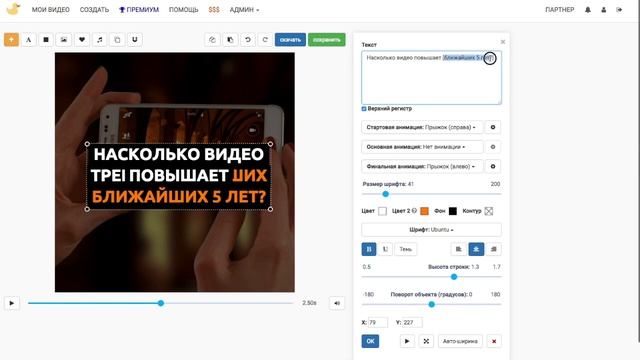Click the paste icon near undo
The image size is (640, 360).
230,40
